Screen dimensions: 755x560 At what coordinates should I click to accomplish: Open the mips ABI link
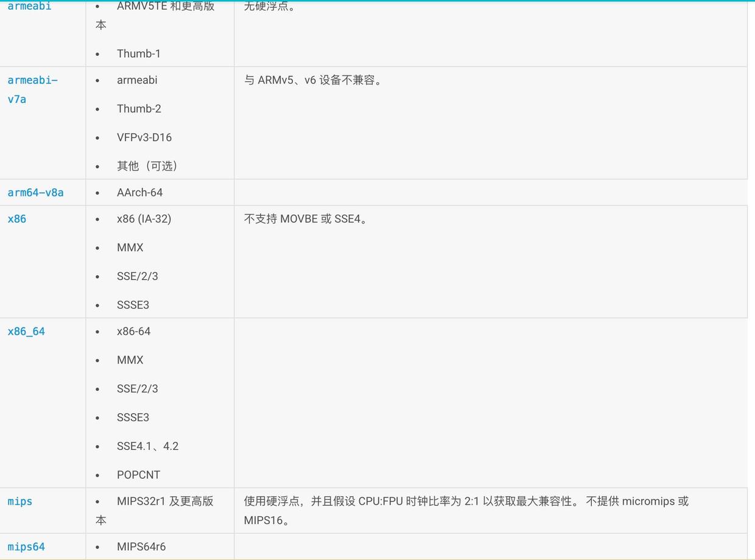pyautogui.click(x=20, y=502)
